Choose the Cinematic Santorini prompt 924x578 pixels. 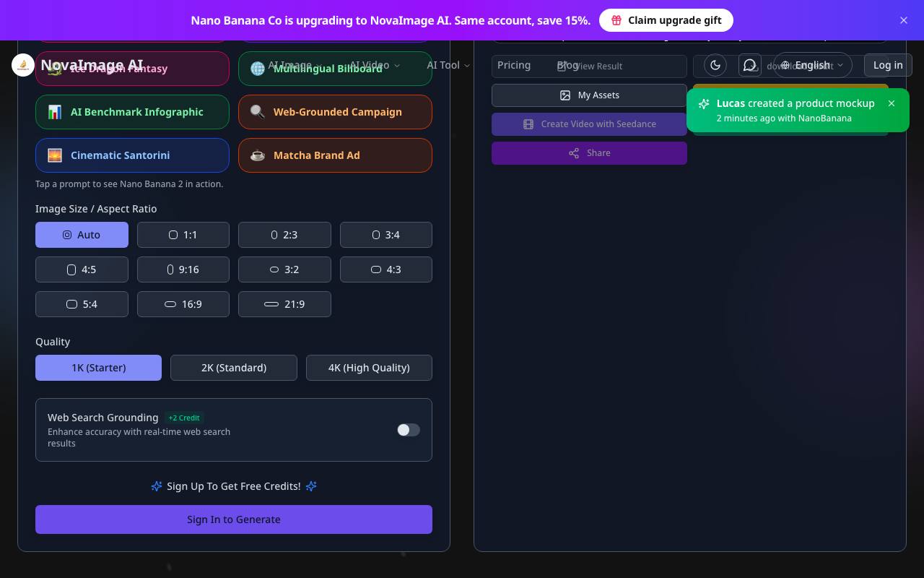click(x=132, y=155)
